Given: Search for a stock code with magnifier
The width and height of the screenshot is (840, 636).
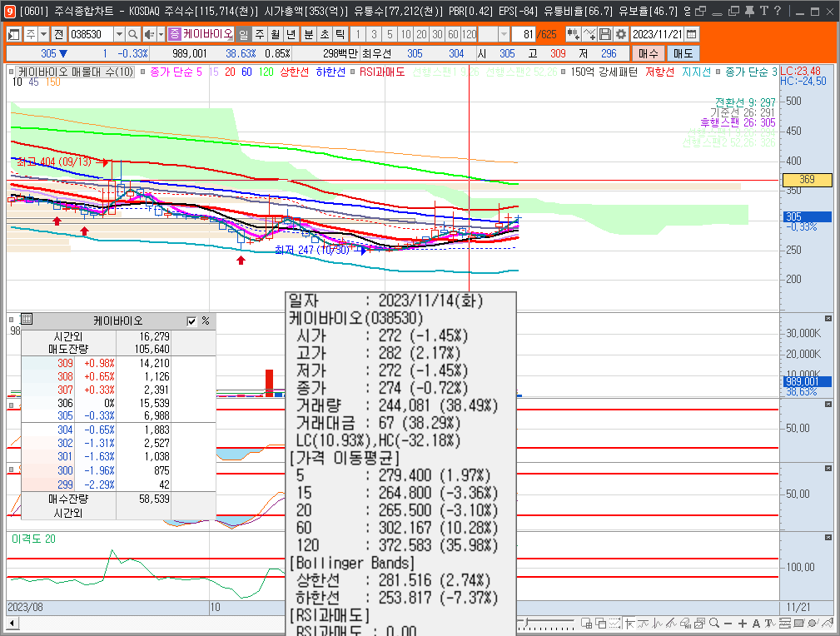Looking at the screenshot, I should [x=133, y=35].
